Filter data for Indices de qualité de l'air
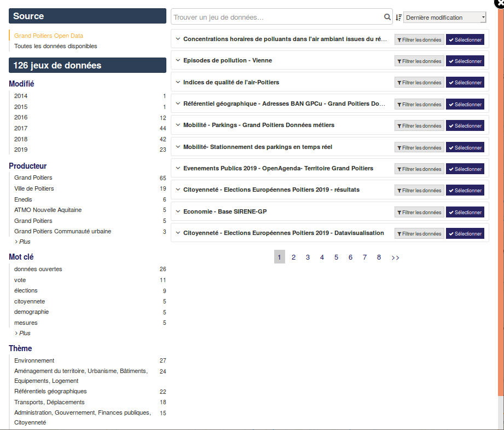This screenshot has height=430, width=504. tap(419, 82)
